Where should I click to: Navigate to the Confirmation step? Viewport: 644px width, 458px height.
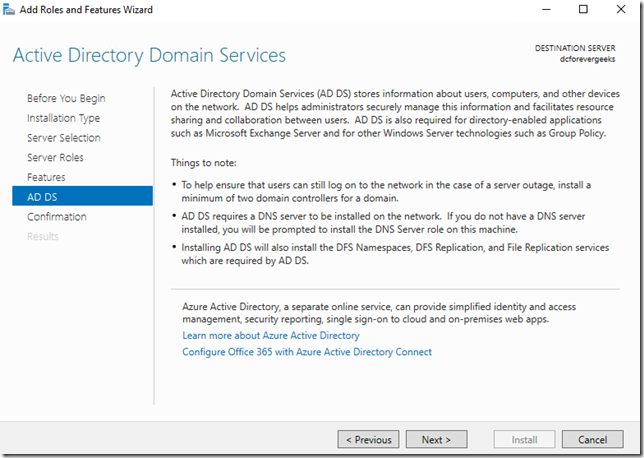[56, 217]
